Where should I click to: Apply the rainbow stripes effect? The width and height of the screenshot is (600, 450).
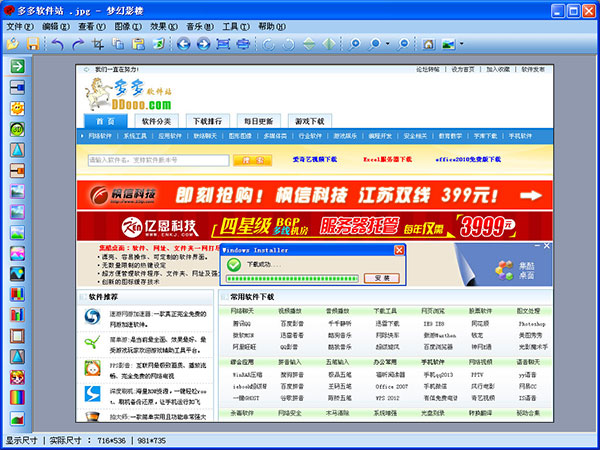pos(17,398)
